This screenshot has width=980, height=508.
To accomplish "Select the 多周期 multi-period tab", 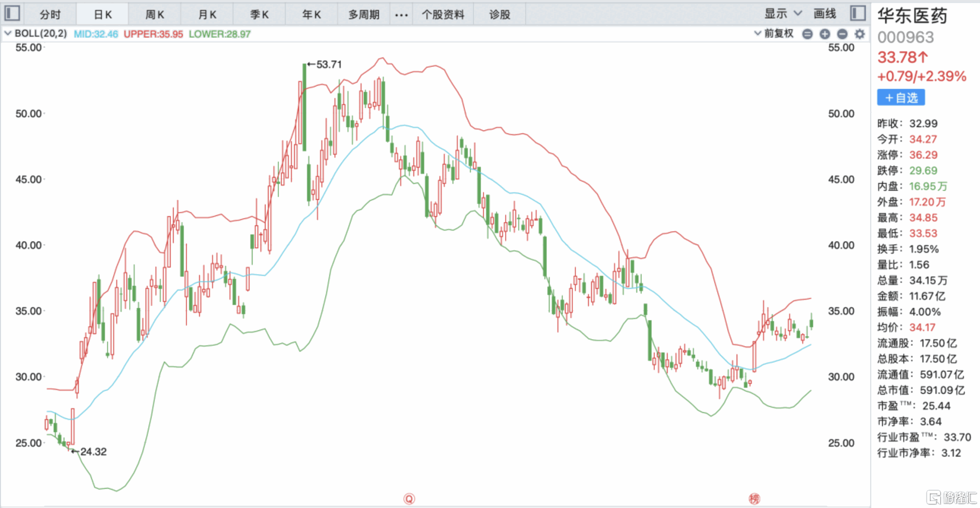I will pyautogui.click(x=364, y=15).
